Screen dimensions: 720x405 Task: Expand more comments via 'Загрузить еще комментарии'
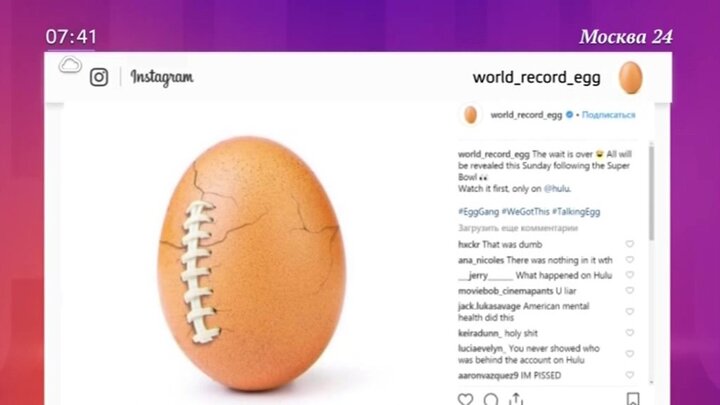click(518, 228)
